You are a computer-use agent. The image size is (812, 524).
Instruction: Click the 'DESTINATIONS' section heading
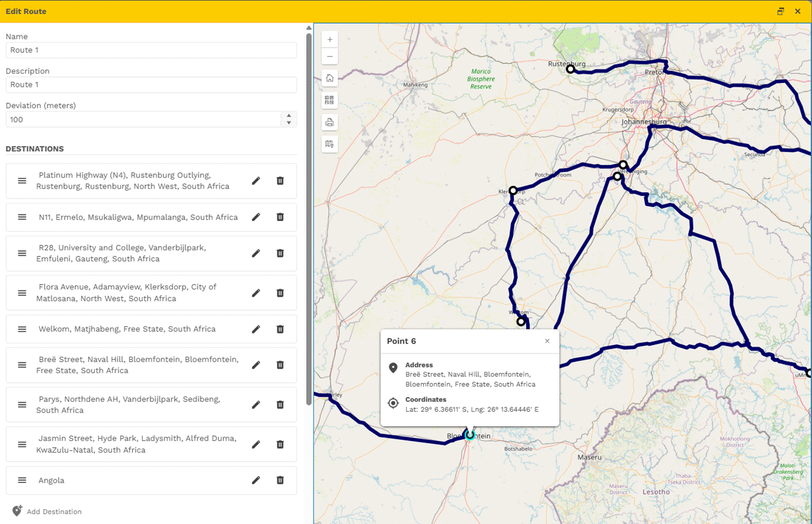[x=35, y=148]
